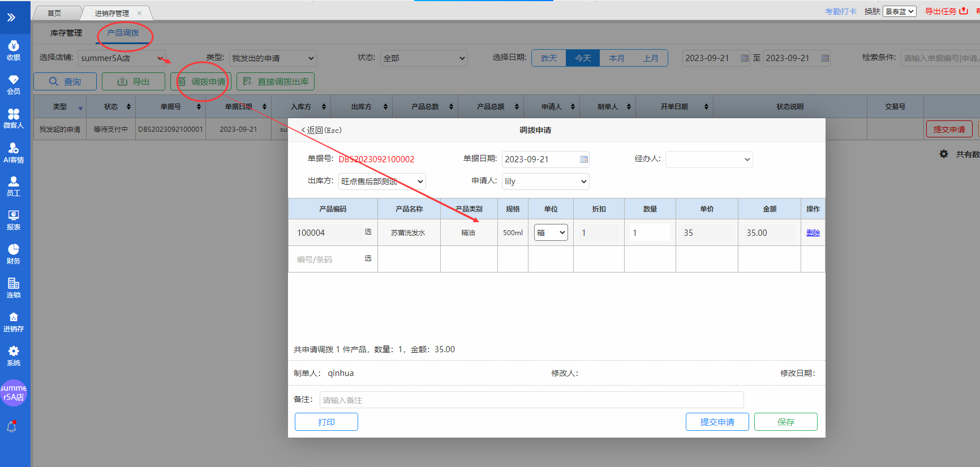
Task: Click 提交申请 in the table row
Action: [949, 129]
